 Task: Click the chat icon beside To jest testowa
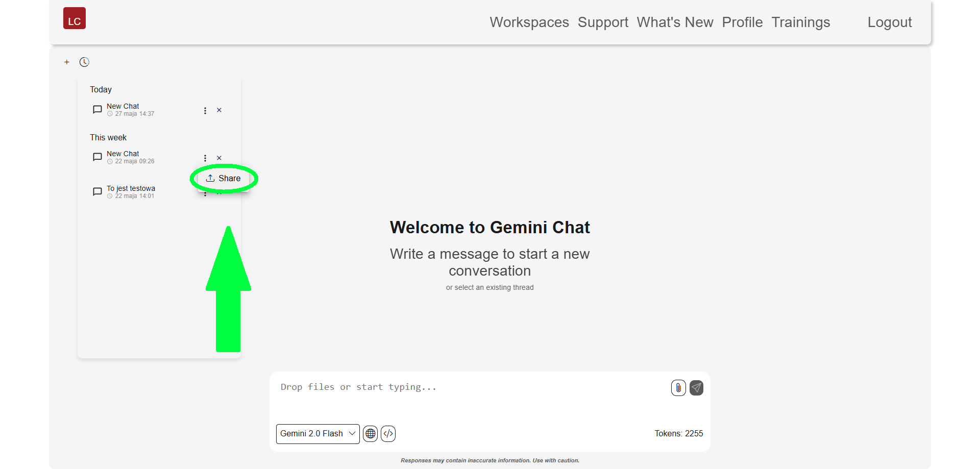(97, 192)
